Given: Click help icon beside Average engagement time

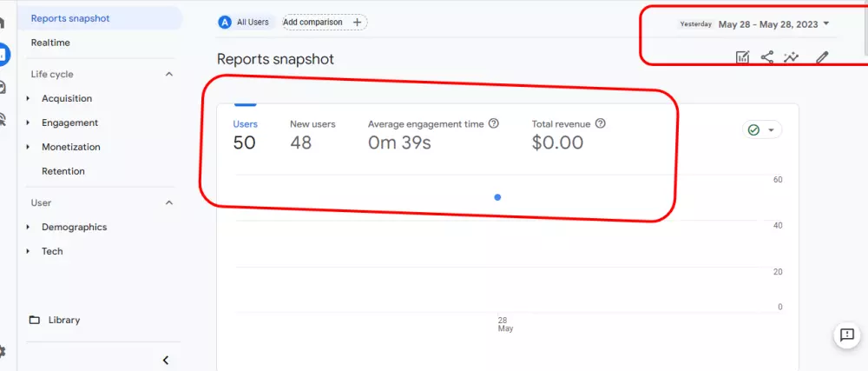Looking at the screenshot, I should click(x=494, y=123).
